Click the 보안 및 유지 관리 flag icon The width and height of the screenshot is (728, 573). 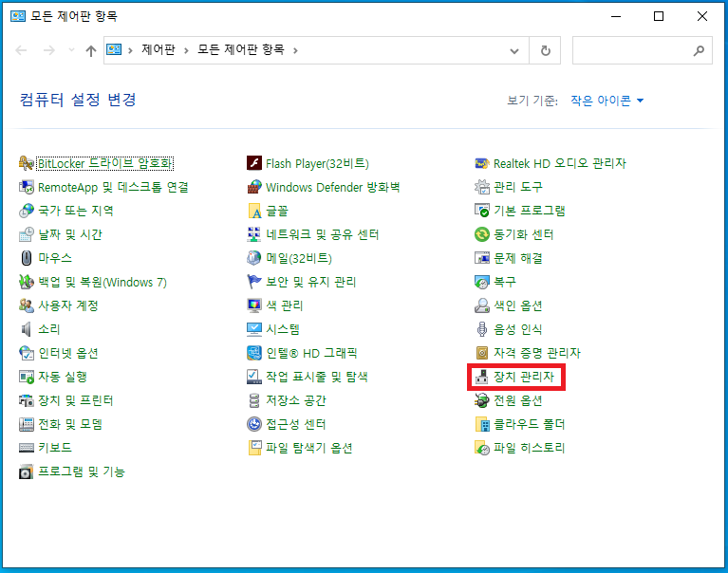point(254,282)
